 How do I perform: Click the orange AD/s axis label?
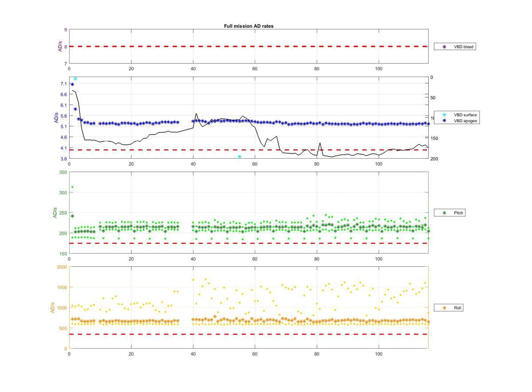(x=53, y=308)
